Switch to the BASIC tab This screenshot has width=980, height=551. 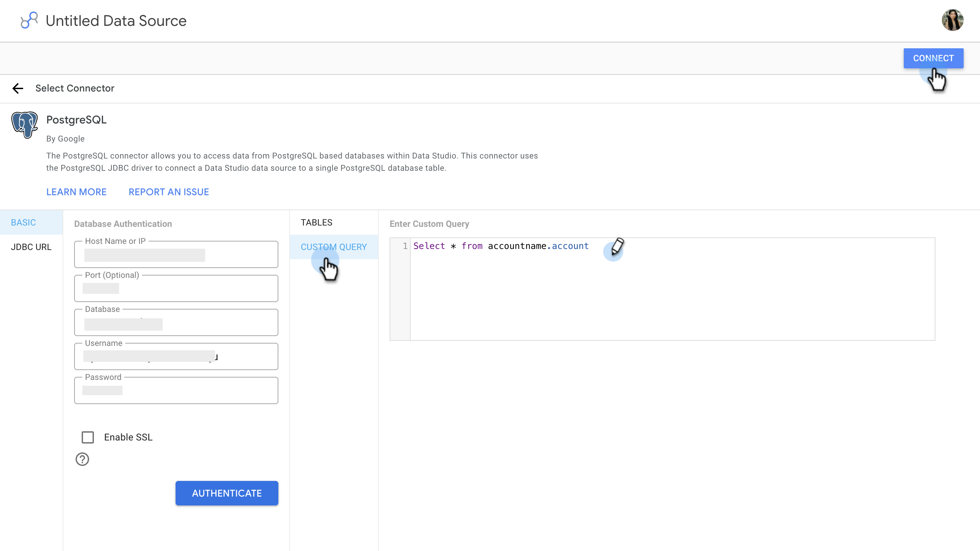[31, 222]
